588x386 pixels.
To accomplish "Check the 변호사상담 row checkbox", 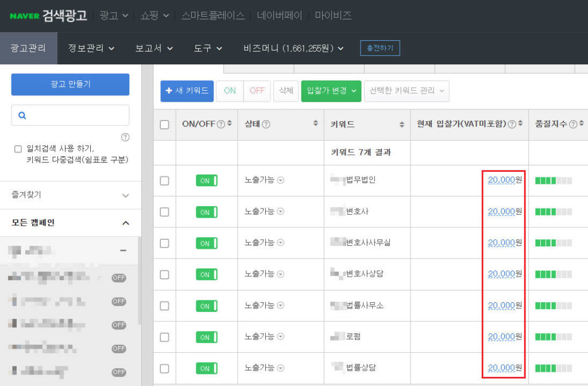I will click(164, 275).
